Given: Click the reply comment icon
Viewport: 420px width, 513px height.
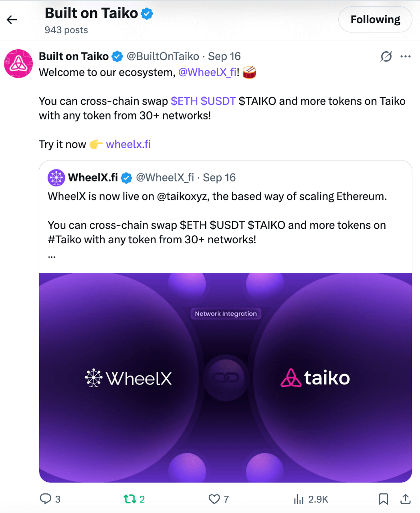Looking at the screenshot, I should 45,499.
